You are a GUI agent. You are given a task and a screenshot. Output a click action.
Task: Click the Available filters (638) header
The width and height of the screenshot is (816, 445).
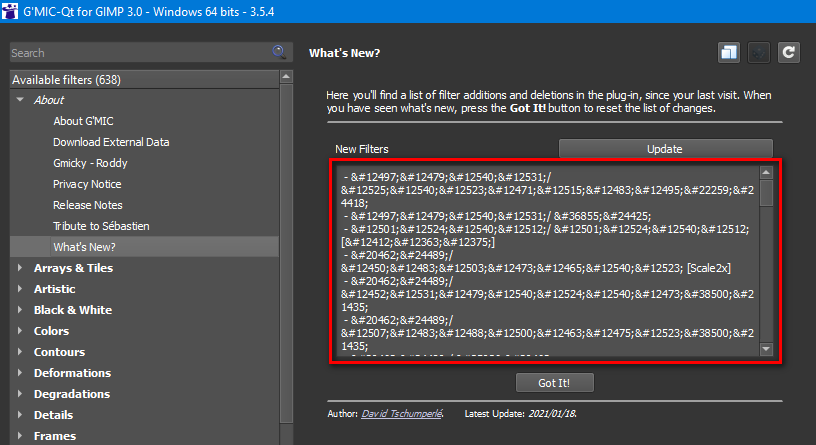click(144, 80)
